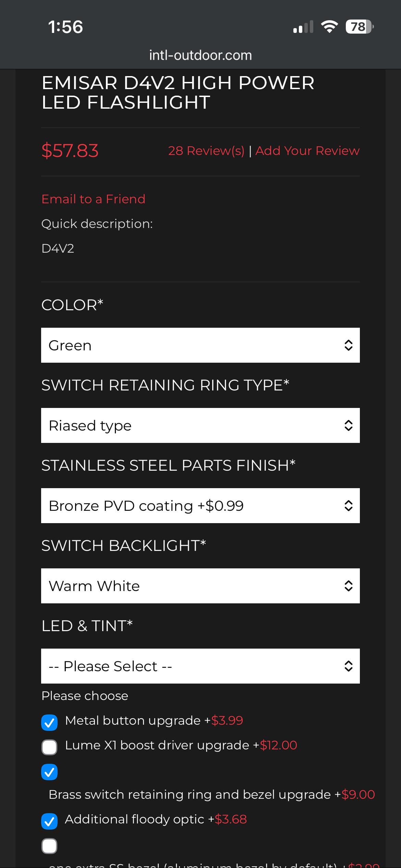Open Switch Backlight dropdown showing Warm White

200,586
